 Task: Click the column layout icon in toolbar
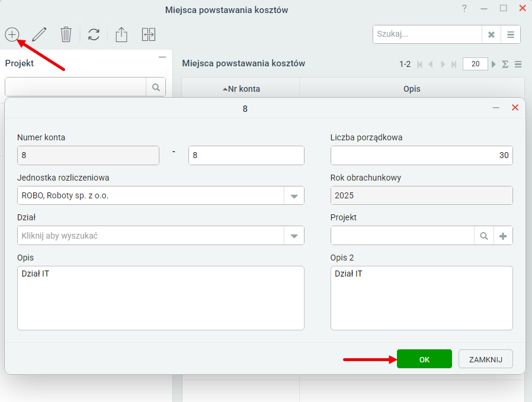[x=149, y=34]
